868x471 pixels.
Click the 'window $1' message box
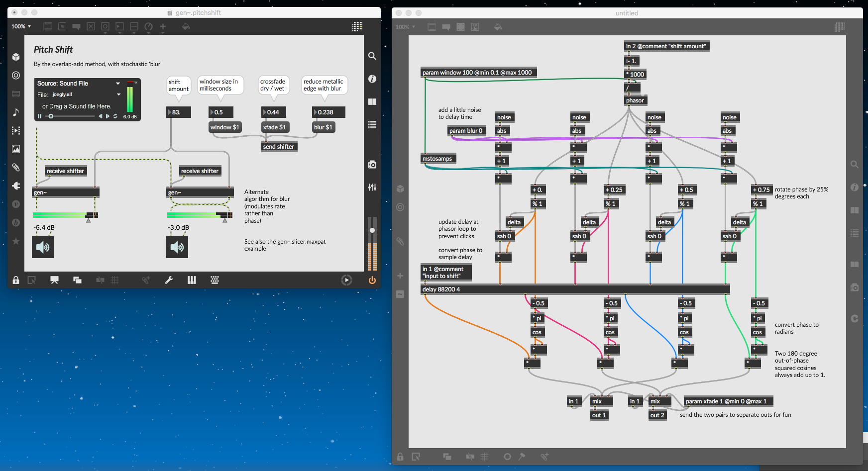tap(225, 127)
